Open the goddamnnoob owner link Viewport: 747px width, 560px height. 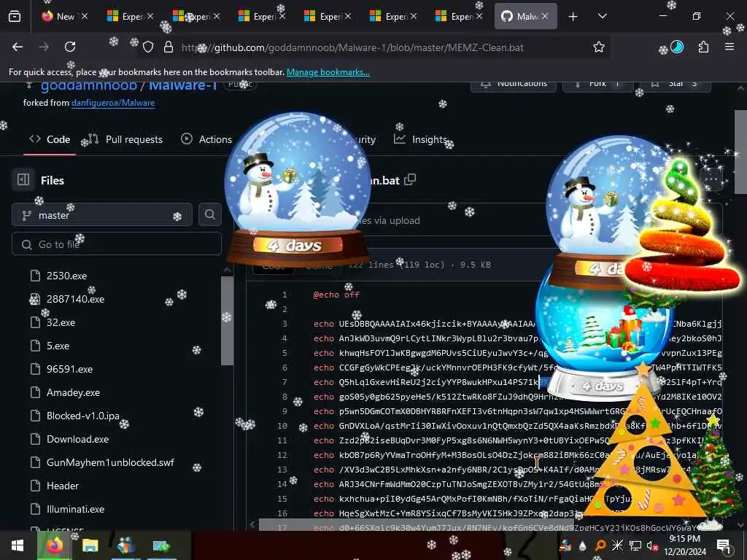coord(88,86)
